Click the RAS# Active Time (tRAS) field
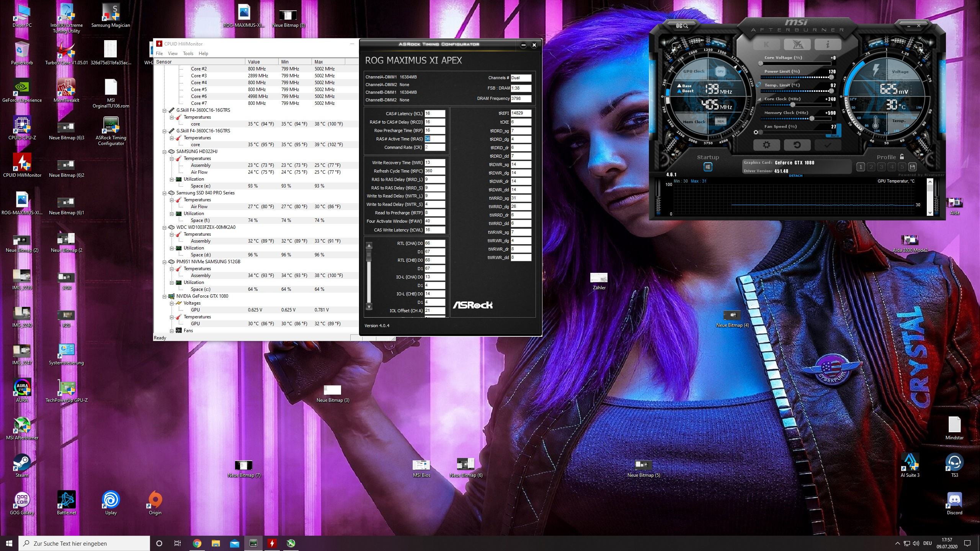The height and width of the screenshot is (551, 980). (x=435, y=139)
